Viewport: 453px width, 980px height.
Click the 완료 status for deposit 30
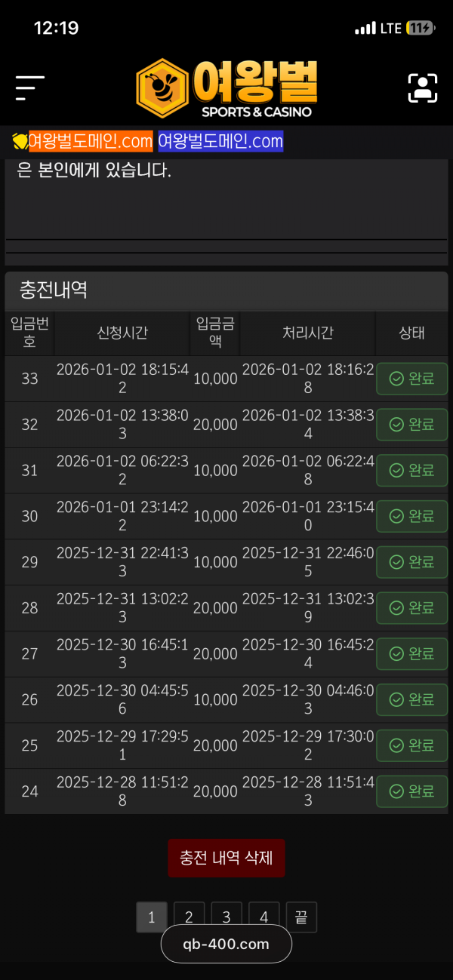coord(411,516)
